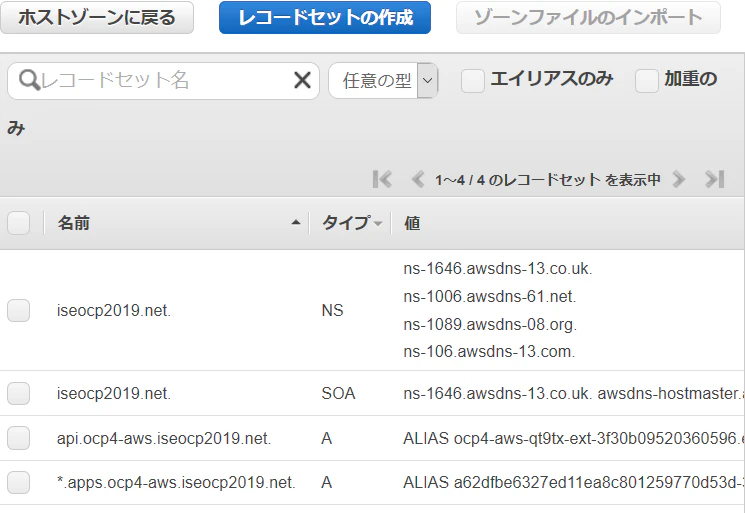Enable the 加重のみ checkbox
Screen dimensions: 745x513
coord(647,80)
